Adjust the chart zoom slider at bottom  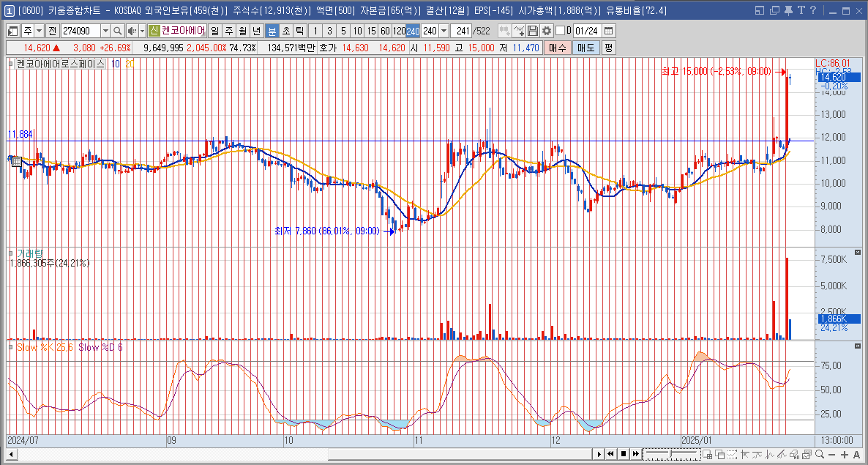pyautogui.click(x=671, y=455)
